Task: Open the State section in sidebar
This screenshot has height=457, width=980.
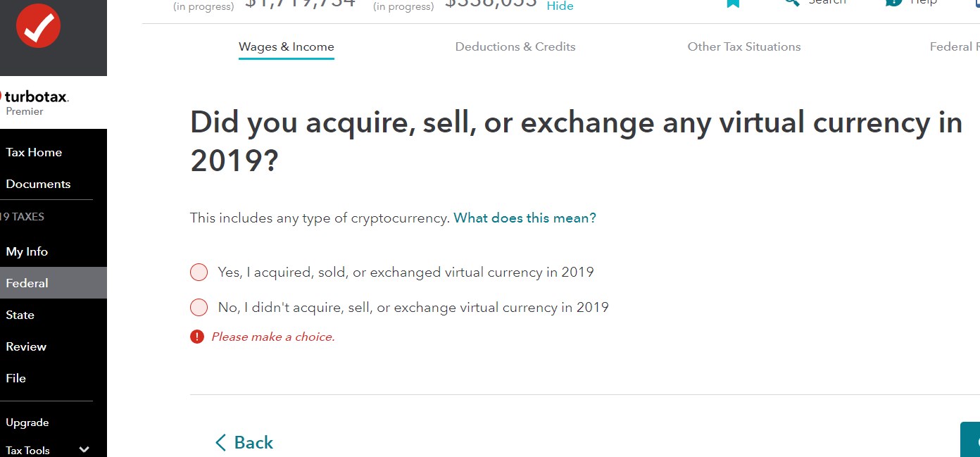Action: click(x=20, y=315)
